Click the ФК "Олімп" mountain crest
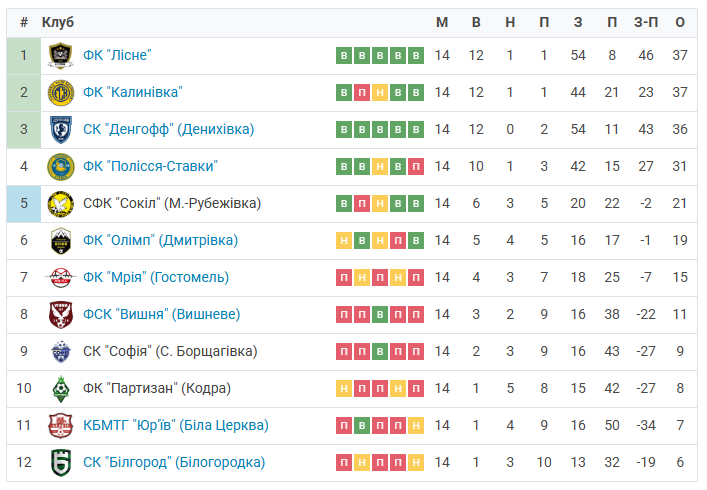The width and height of the screenshot is (707, 490). tap(61, 241)
